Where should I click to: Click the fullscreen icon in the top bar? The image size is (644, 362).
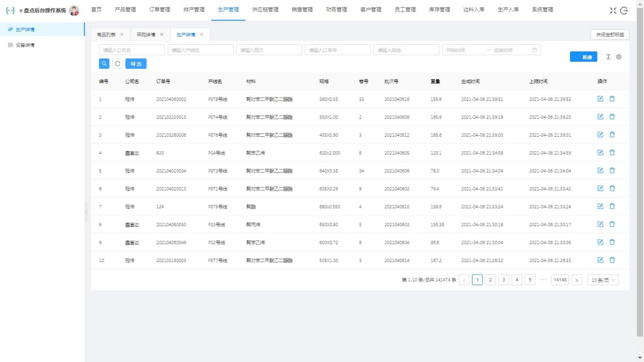[613, 10]
